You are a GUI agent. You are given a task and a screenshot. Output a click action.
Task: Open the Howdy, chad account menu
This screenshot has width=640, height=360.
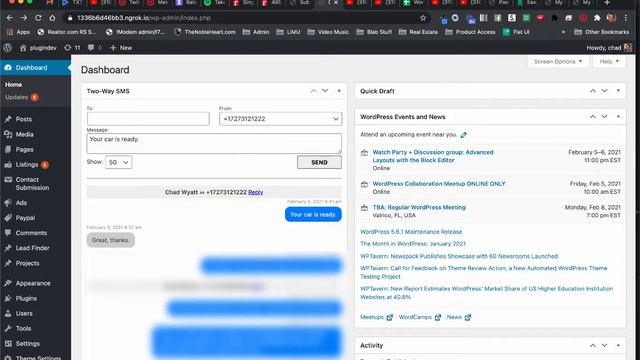[x=609, y=48]
